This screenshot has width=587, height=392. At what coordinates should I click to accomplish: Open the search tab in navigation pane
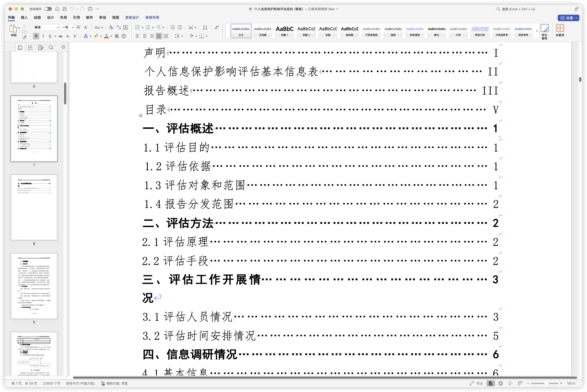point(51,47)
